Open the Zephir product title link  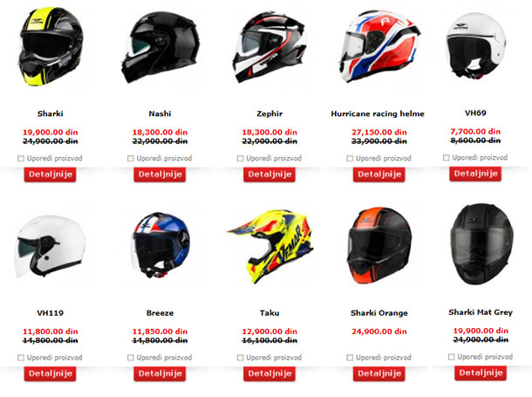pyautogui.click(x=269, y=113)
